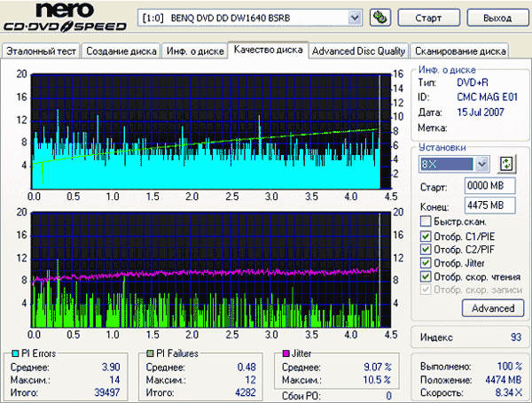This screenshot has height=403, width=532.
Task: Click Положение value 4474 MB
Action: 503,380
